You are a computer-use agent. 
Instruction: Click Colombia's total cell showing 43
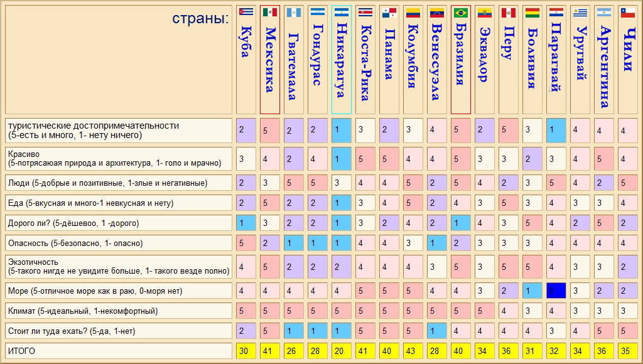pyautogui.click(x=413, y=351)
